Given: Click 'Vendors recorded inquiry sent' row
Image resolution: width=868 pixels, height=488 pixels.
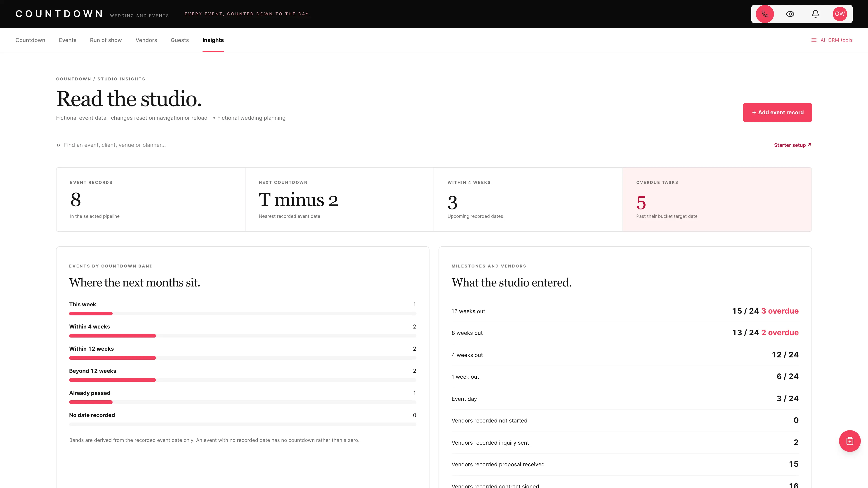Looking at the screenshot, I should click(x=625, y=443).
